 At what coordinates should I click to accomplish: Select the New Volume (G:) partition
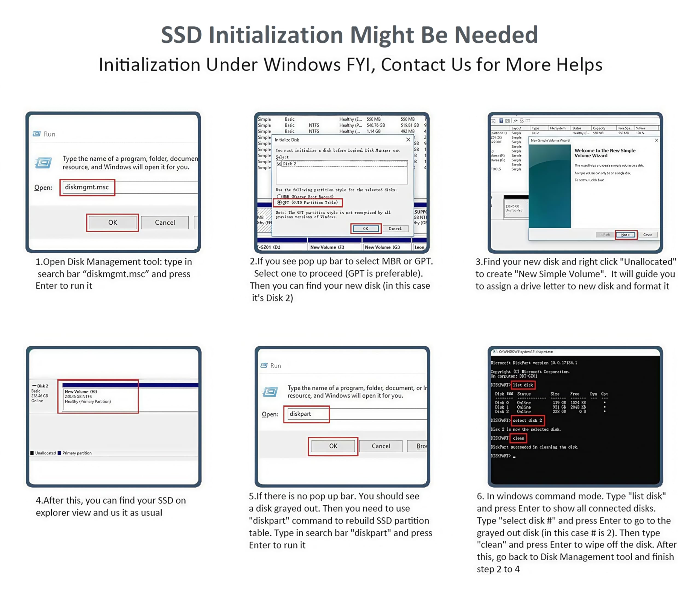pos(386,247)
